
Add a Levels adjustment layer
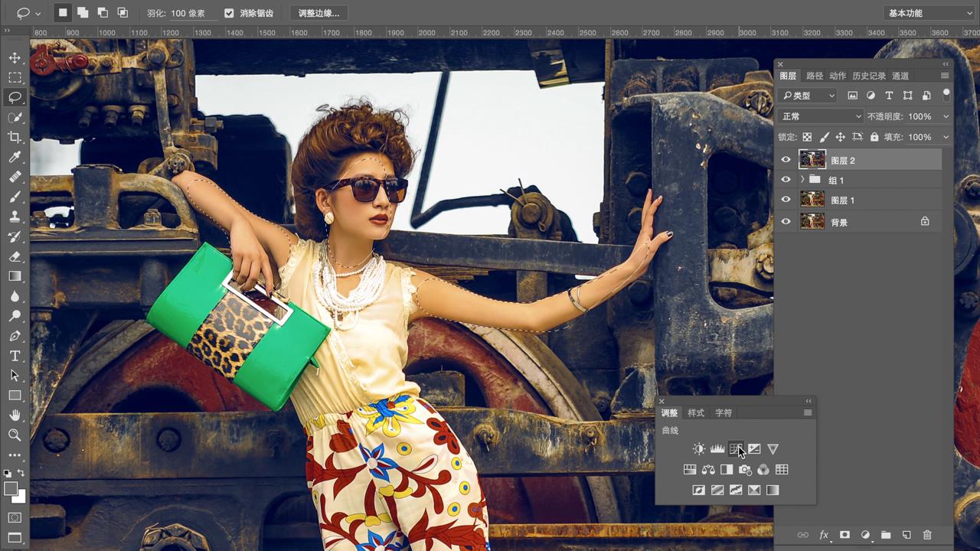pos(717,449)
